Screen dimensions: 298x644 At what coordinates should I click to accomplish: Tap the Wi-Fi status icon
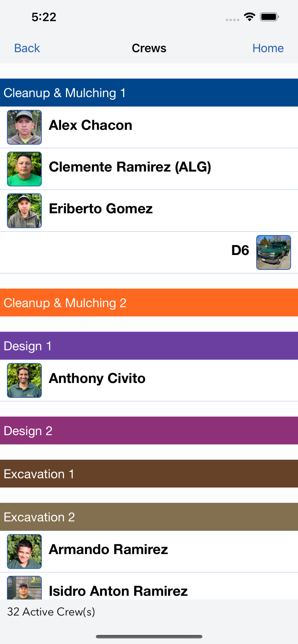[x=250, y=17]
